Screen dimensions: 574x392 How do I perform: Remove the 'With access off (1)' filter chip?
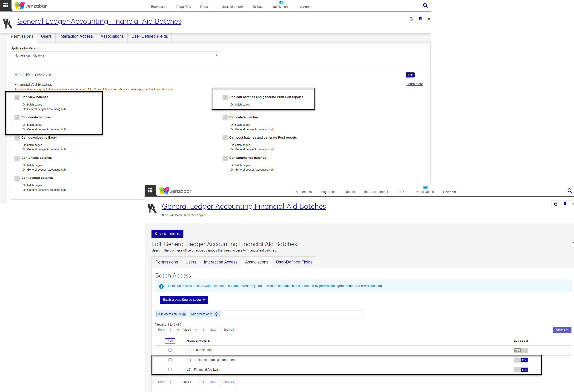pyautogui.click(x=217, y=314)
